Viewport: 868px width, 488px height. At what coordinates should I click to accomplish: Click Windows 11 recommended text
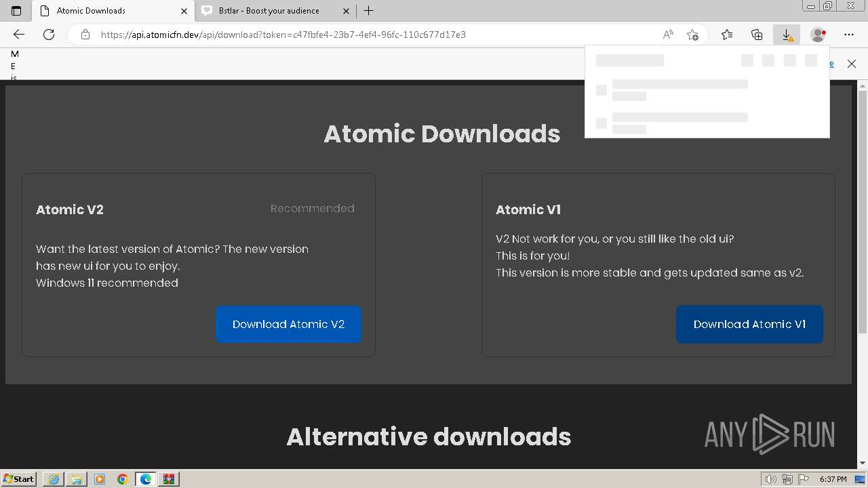[x=107, y=283]
